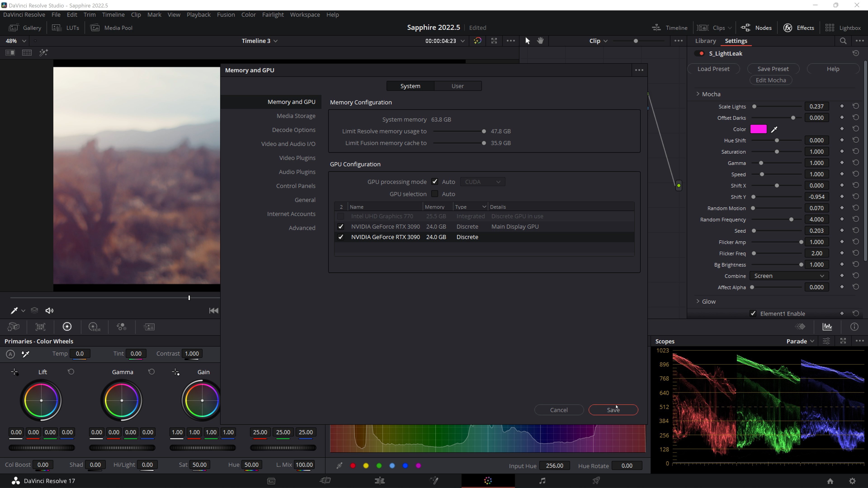Open the Workspace menu

pos(305,14)
